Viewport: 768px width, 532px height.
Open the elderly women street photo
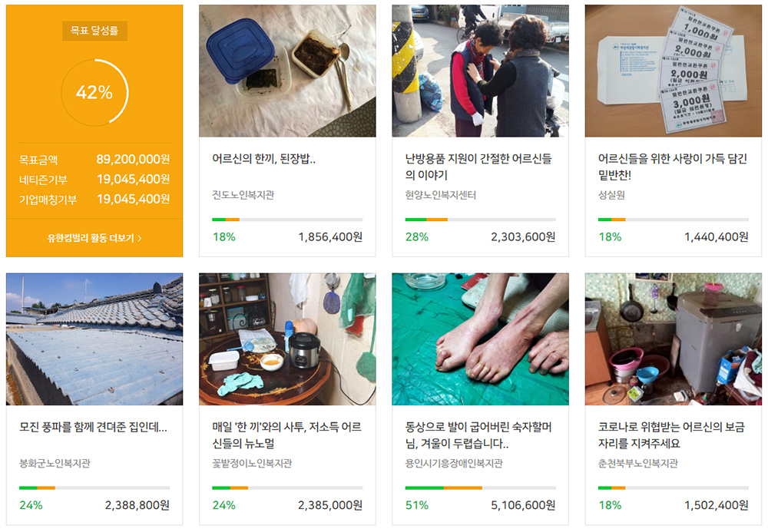(x=481, y=71)
